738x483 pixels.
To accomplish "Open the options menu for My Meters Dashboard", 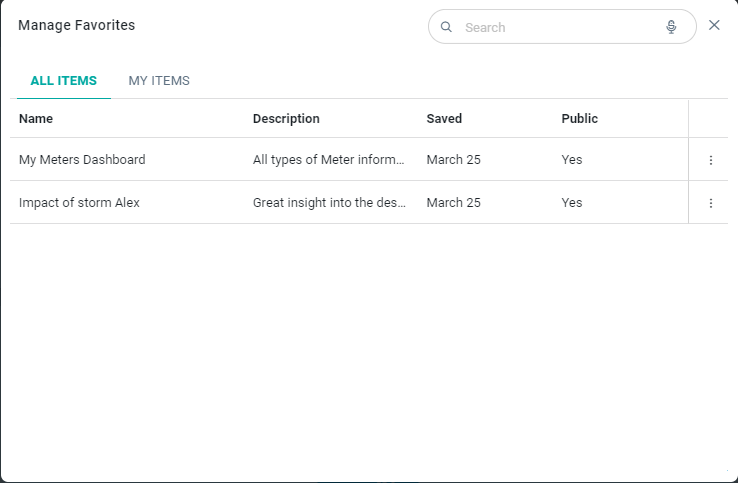I will coord(711,160).
